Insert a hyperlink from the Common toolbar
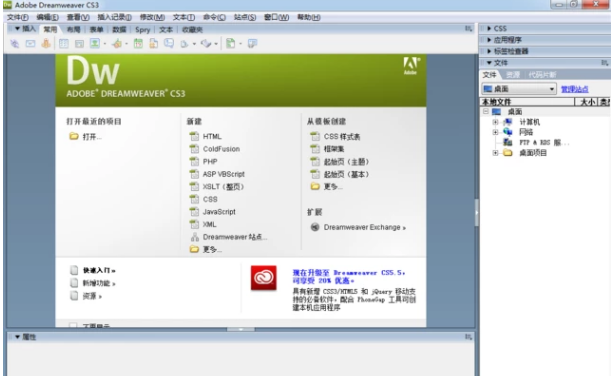611x376 pixels. [x=14, y=44]
